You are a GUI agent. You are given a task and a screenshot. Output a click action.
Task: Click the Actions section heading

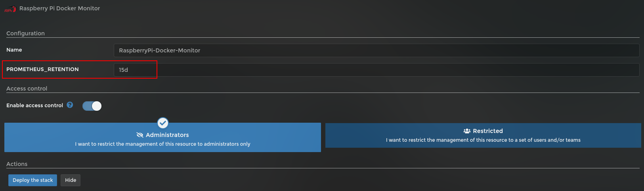click(17, 164)
